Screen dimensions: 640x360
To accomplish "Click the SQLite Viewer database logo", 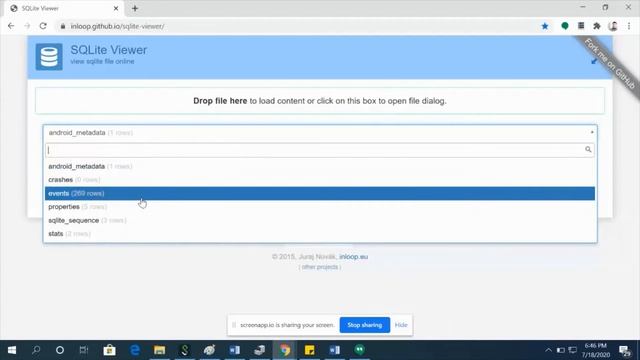I will pyautogui.click(x=49, y=57).
